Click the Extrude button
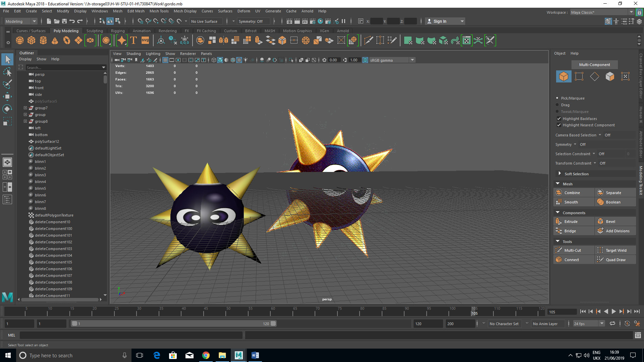 tap(571, 222)
